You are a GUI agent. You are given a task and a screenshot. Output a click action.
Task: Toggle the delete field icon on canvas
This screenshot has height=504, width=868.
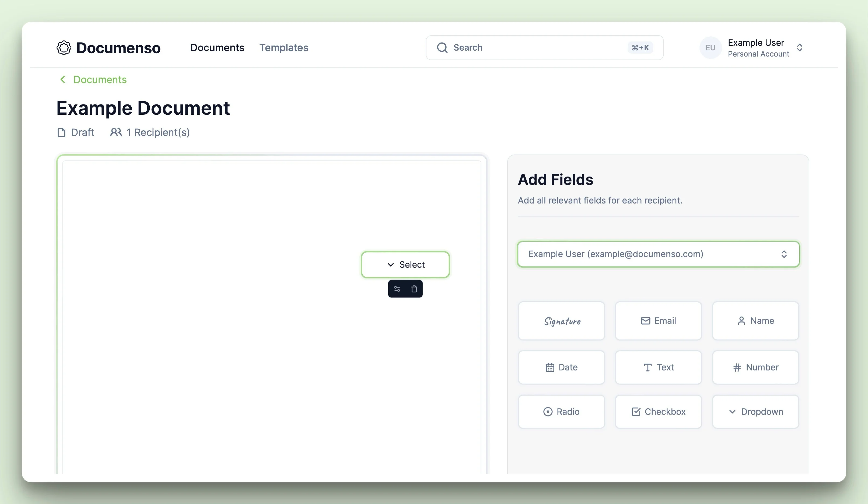[x=414, y=289]
